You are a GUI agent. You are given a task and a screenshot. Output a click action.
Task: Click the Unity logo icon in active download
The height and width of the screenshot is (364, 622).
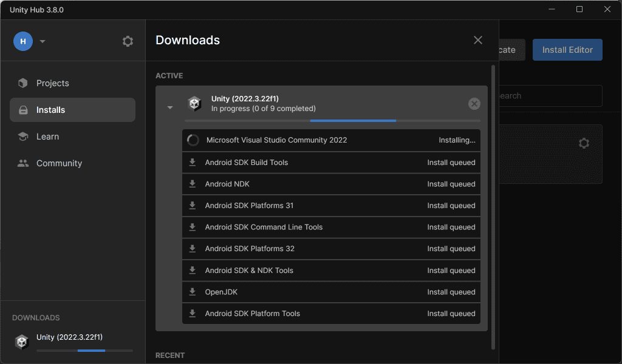click(194, 104)
